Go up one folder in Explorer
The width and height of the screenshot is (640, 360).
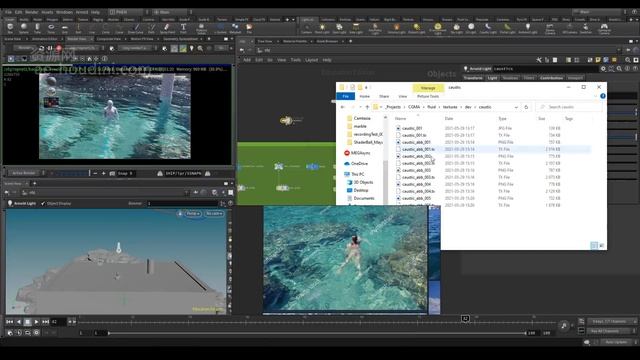click(367, 107)
